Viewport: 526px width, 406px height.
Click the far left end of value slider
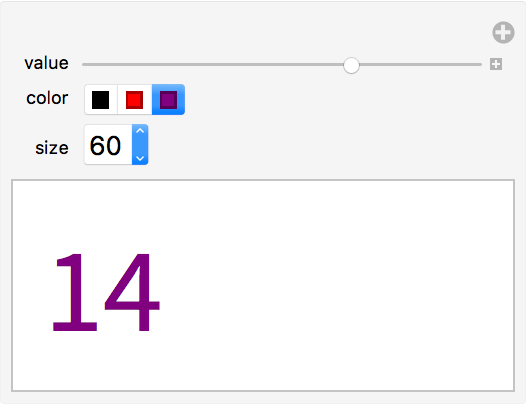[84, 64]
